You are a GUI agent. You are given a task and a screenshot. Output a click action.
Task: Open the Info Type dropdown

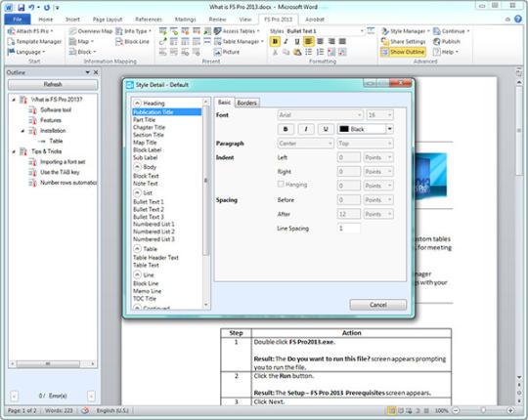133,31
